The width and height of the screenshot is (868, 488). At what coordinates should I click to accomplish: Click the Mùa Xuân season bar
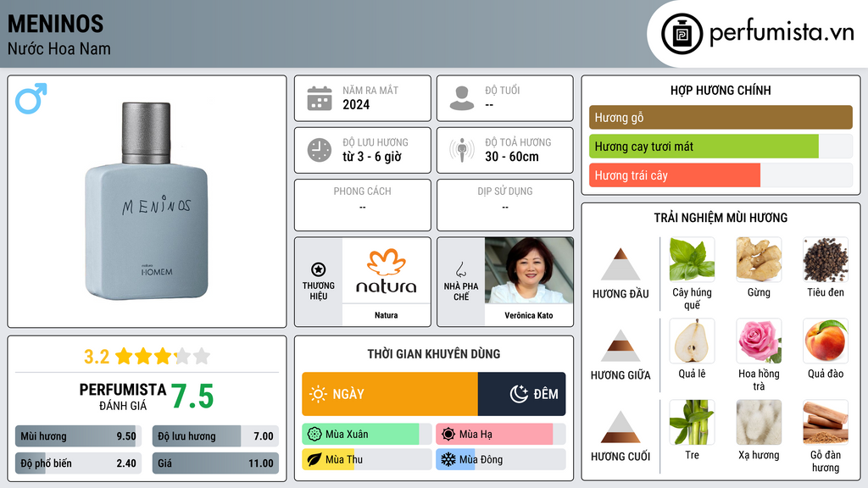(x=366, y=434)
